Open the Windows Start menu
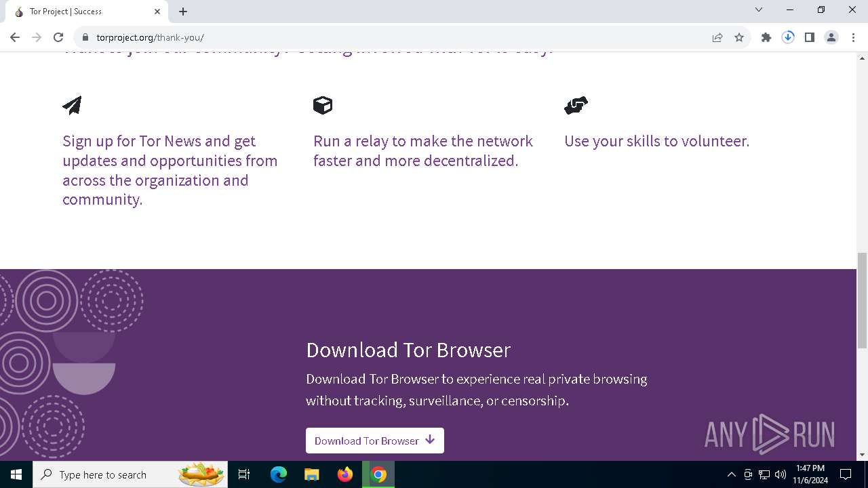868x488 pixels. click(x=16, y=474)
